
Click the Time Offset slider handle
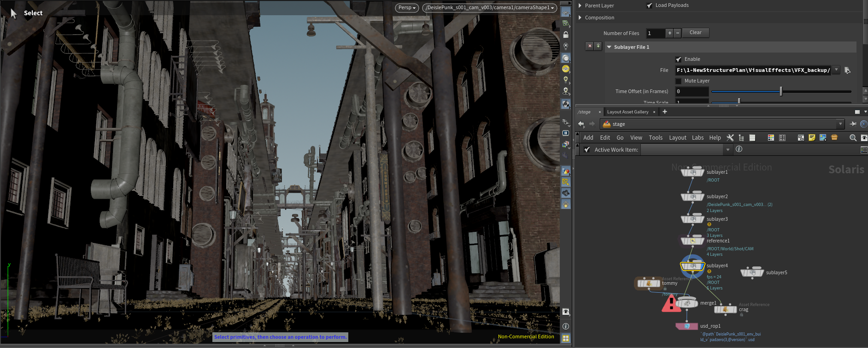tap(781, 92)
